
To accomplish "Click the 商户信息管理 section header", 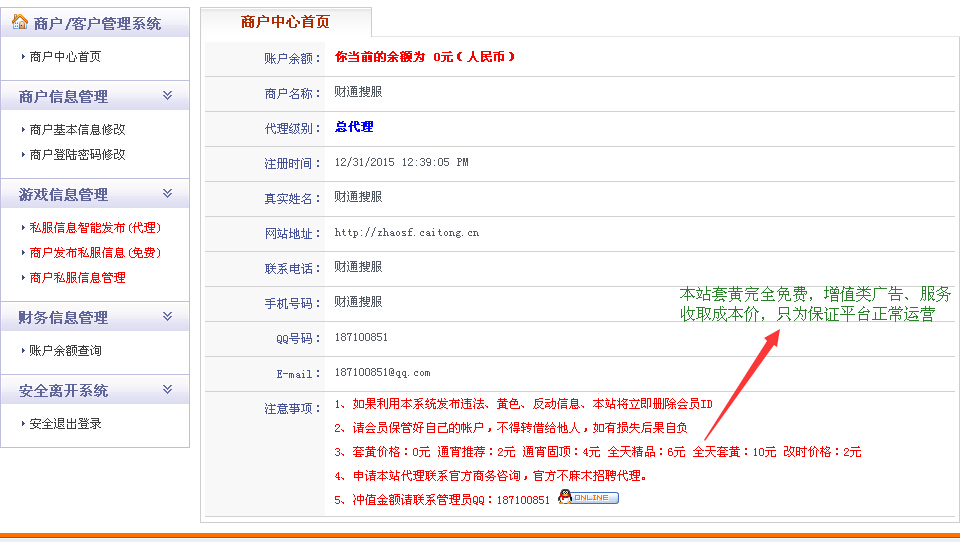I will click(x=95, y=96).
